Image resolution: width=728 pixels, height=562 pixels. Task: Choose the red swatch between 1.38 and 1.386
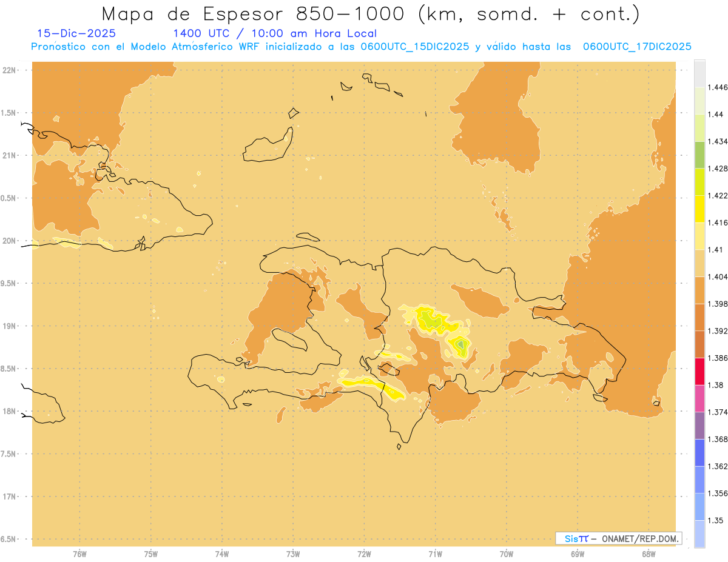[699, 372]
